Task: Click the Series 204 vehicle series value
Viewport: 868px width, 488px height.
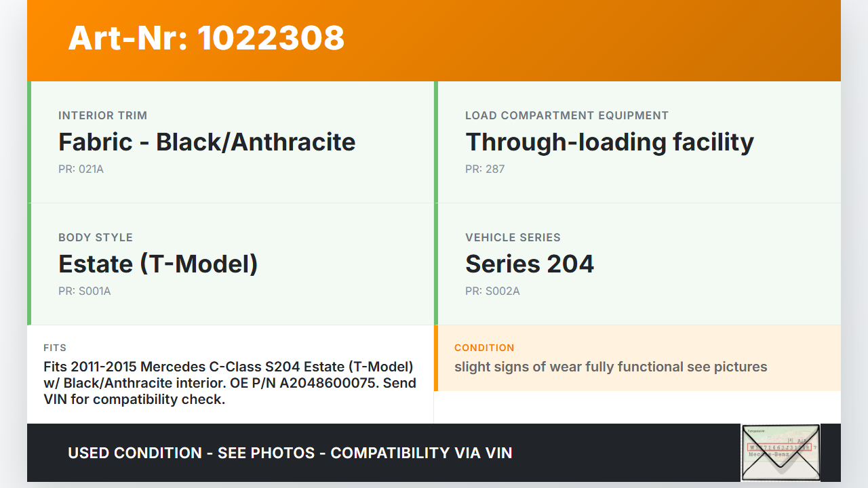Action: (530, 264)
